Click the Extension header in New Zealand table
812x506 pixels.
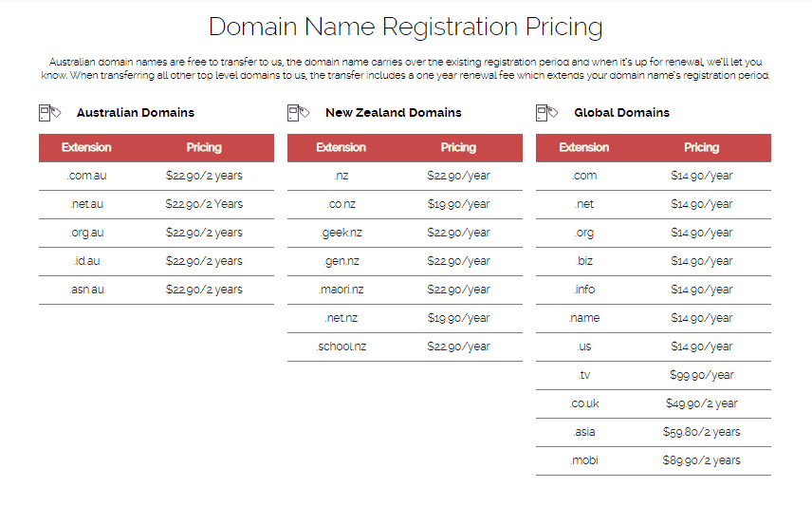coord(341,147)
